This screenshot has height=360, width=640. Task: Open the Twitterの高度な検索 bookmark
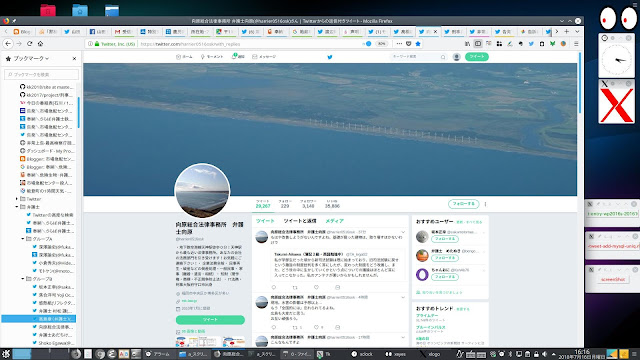pos(50,215)
